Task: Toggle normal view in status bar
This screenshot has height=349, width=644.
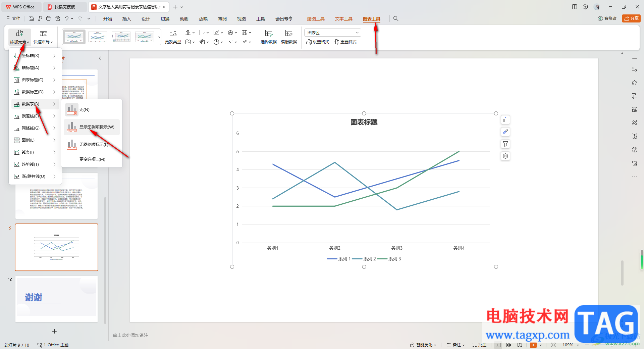Action: [498, 345]
